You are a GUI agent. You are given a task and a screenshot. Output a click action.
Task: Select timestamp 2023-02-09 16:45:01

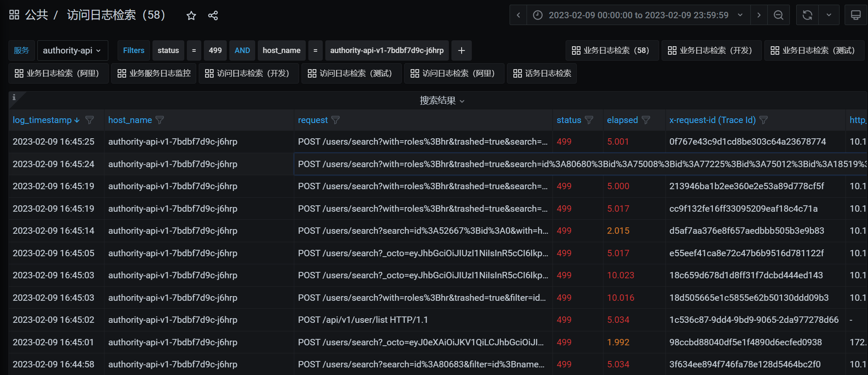(x=54, y=342)
